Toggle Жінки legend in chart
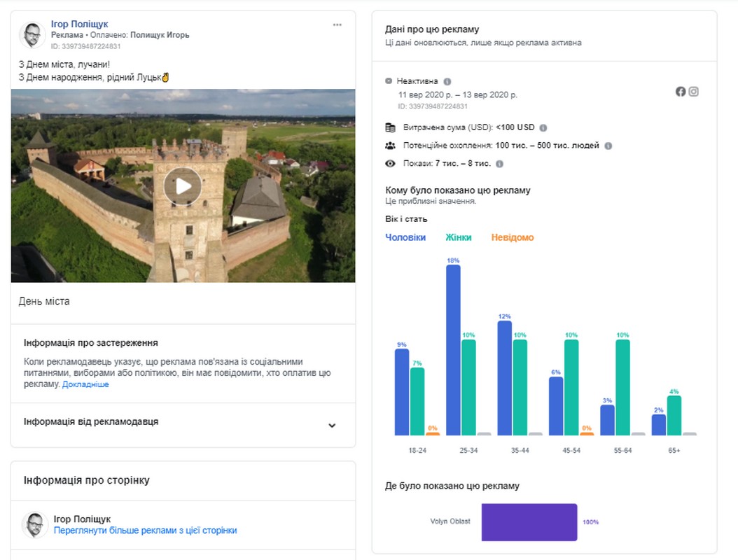The image size is (738, 560). (x=459, y=237)
